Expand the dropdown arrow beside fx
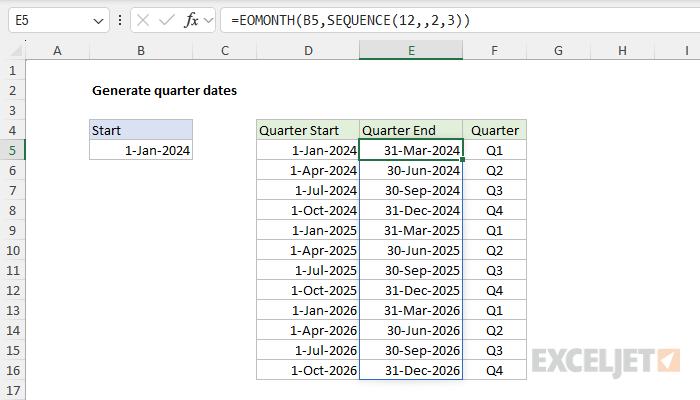Image resolution: width=700 pixels, height=400 pixels. click(208, 20)
